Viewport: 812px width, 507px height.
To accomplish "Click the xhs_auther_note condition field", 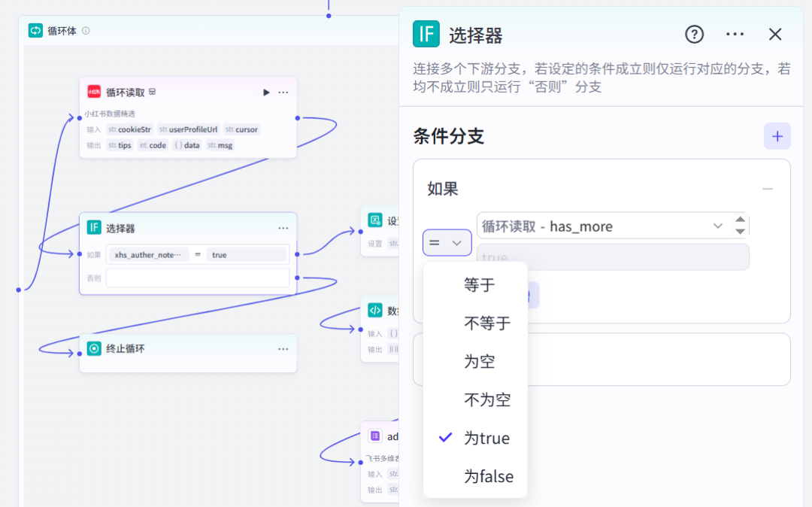I will [x=148, y=255].
